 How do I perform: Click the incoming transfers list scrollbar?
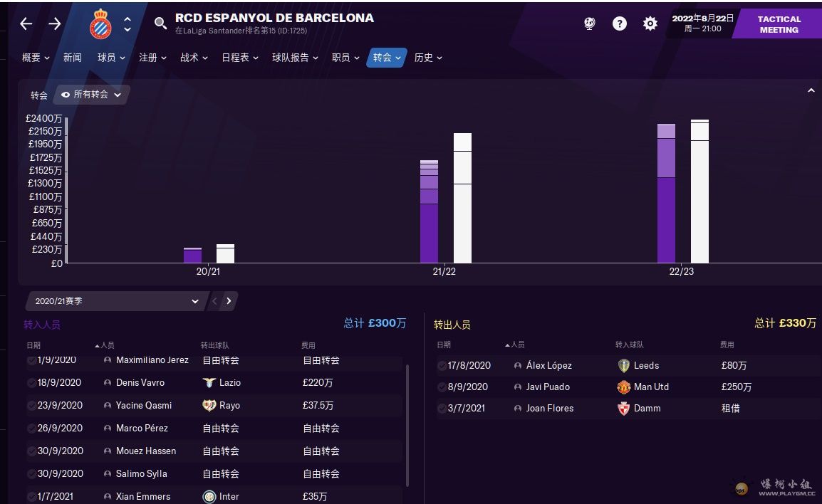[x=407, y=426]
